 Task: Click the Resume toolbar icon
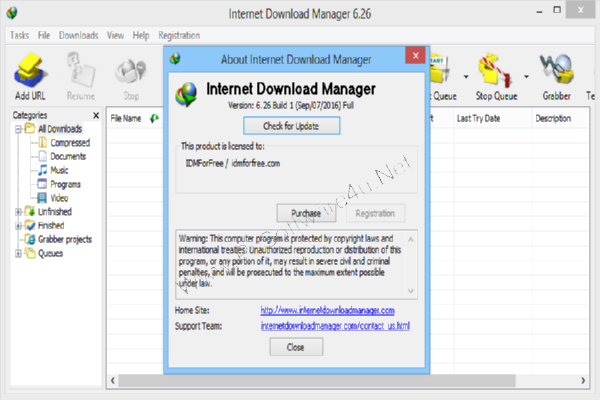[x=81, y=77]
